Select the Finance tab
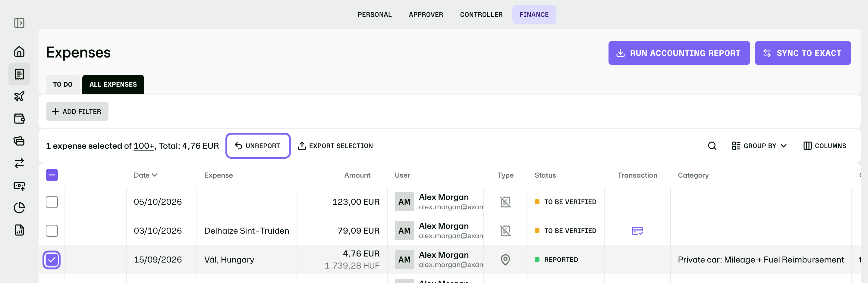Viewport: 868px width, 283px height. pyautogui.click(x=534, y=14)
